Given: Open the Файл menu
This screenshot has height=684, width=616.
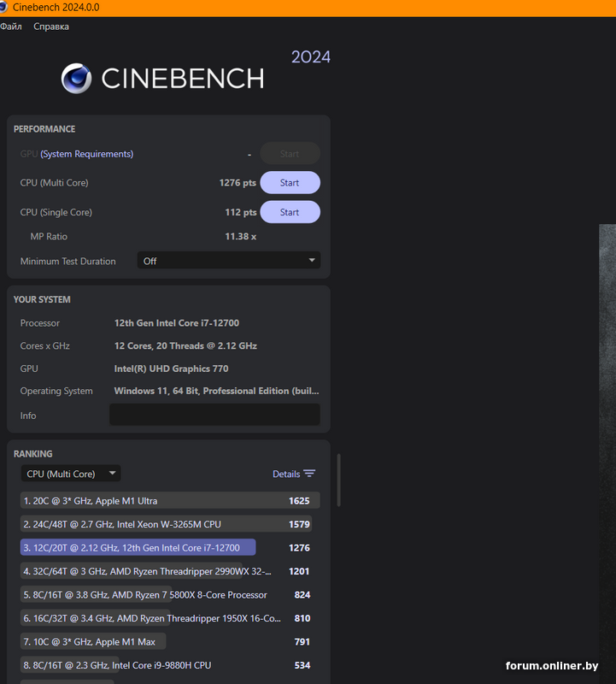Looking at the screenshot, I should tap(11, 27).
